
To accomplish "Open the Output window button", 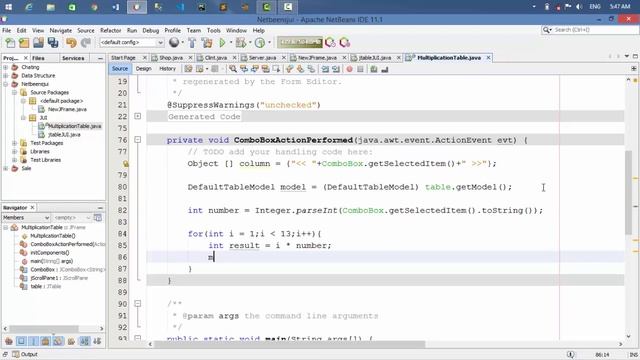I will [x=25, y=354].
